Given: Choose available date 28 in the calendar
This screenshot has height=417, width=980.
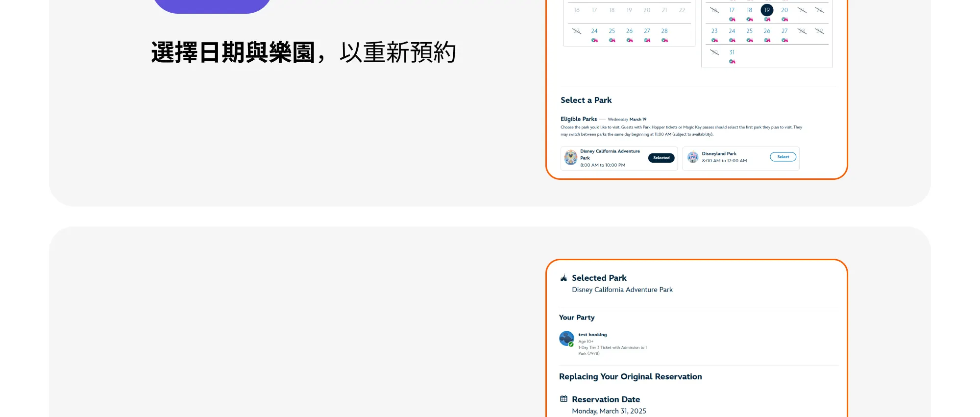Looking at the screenshot, I should coord(664,31).
